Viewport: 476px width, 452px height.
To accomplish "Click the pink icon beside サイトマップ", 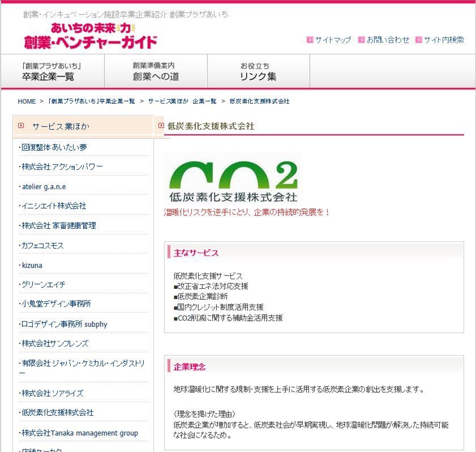I will point(310,40).
